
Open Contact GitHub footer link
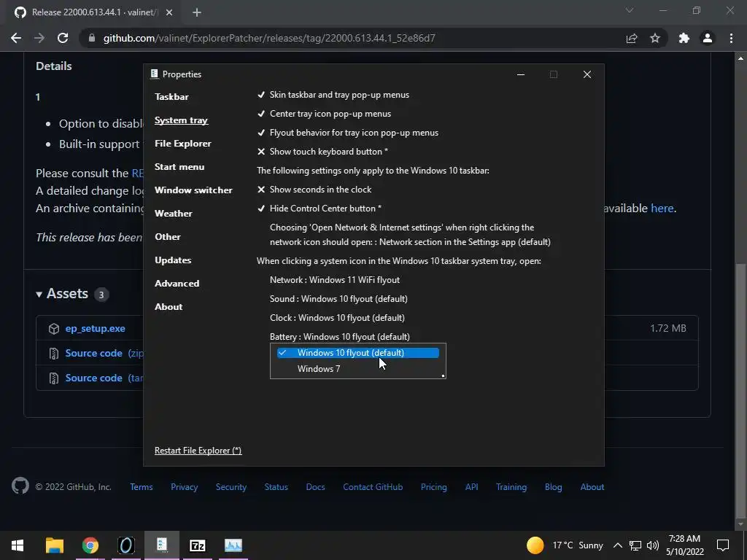373,486
